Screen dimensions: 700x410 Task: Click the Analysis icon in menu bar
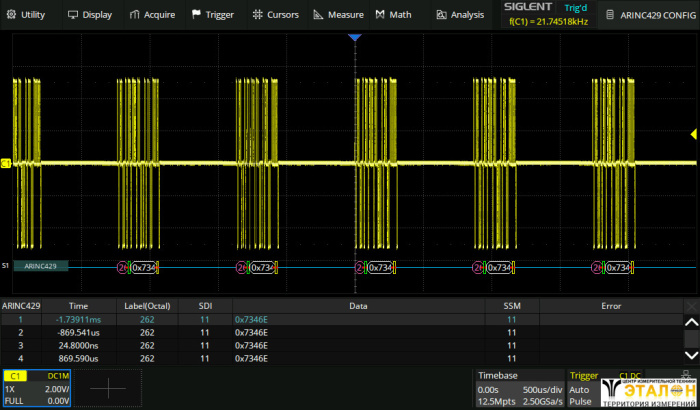click(x=441, y=15)
